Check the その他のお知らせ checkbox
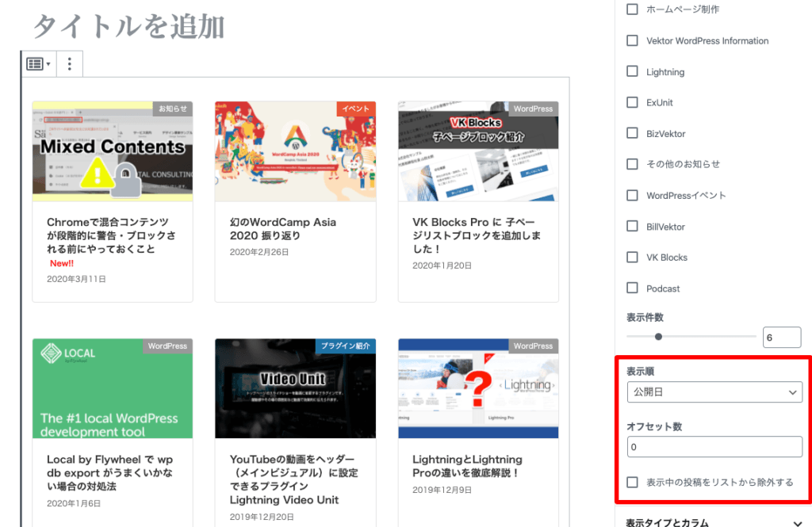This screenshot has width=812, height=527. point(632,164)
